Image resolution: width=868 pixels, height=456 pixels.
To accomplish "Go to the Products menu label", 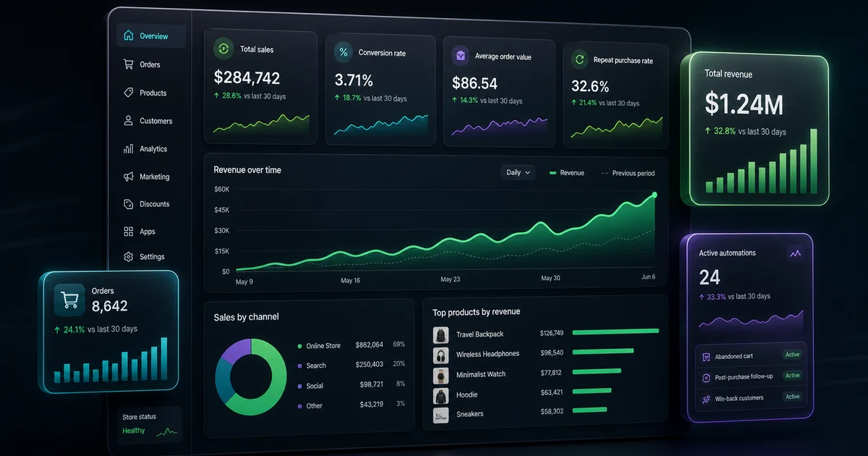I will (153, 93).
